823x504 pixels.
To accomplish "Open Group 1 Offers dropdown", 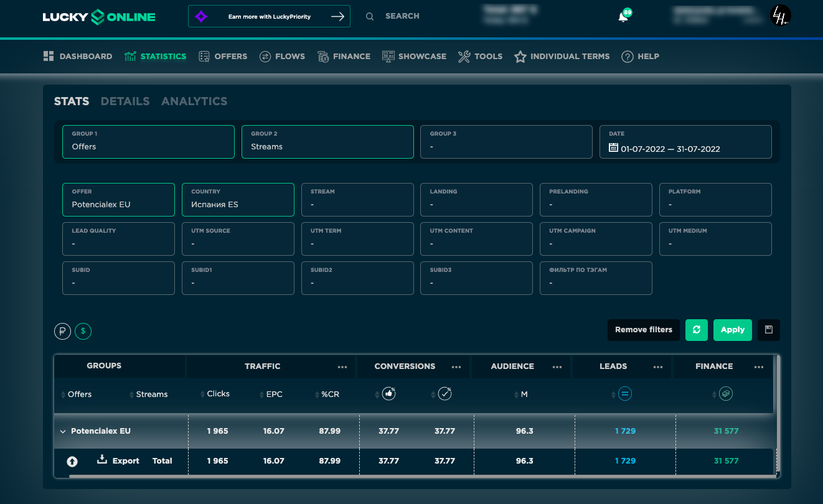I will (148, 142).
